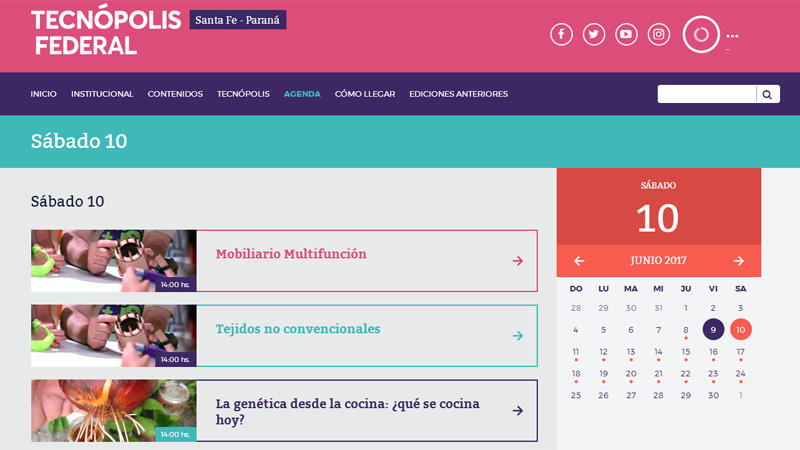Open the Agenda menu item
Viewport: 800px width, 450px height.
pos(302,94)
